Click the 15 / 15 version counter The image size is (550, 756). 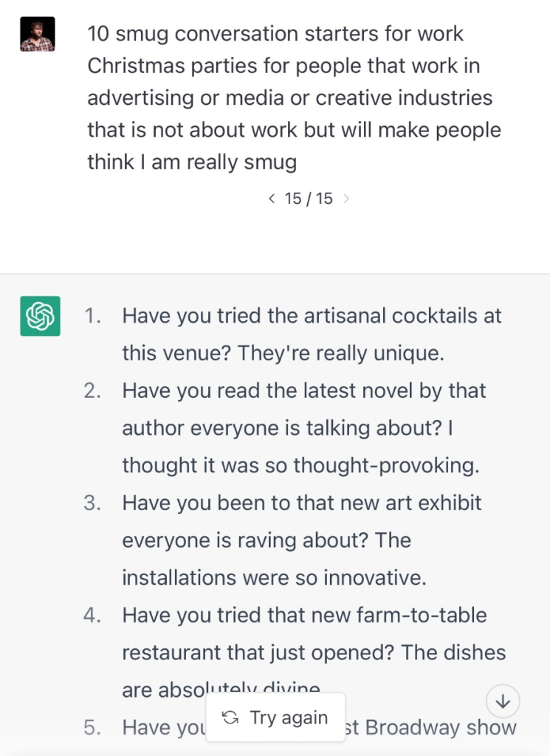pyautogui.click(x=309, y=199)
